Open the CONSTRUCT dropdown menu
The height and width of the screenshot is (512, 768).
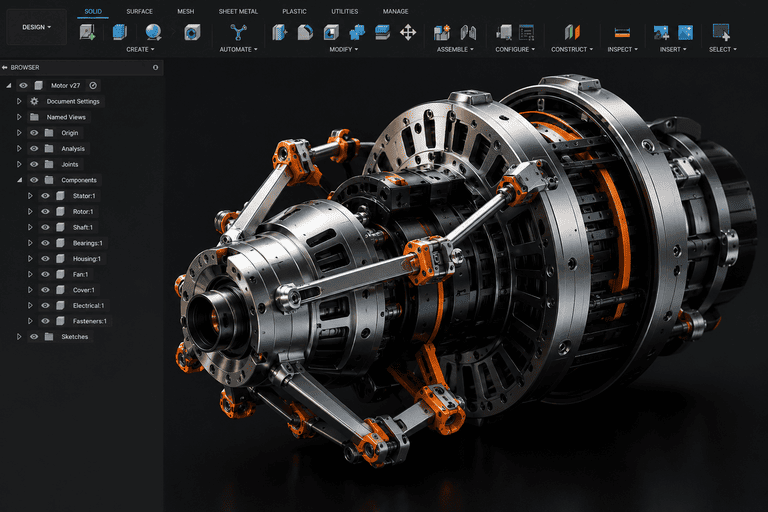pos(572,49)
